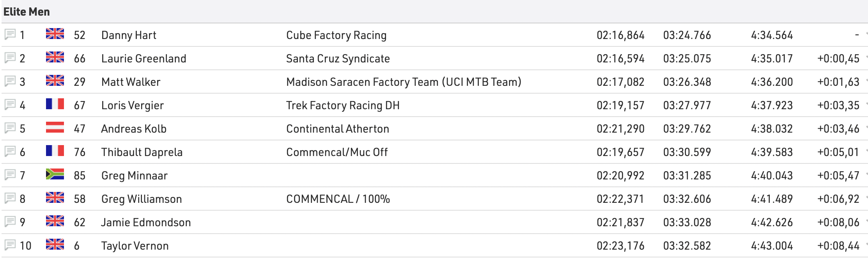Viewport: 868px width, 259px height.
Task: Click the Austrian flag beside Andreas Kolb
Action: point(55,128)
